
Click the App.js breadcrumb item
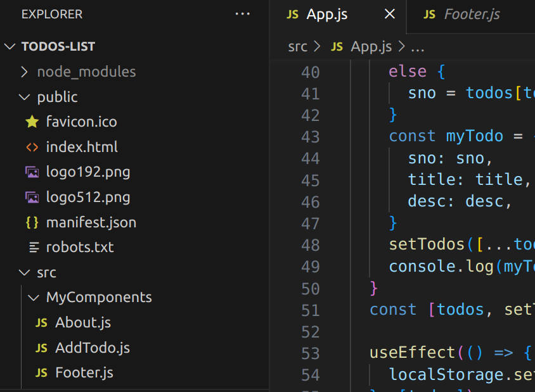click(x=371, y=46)
